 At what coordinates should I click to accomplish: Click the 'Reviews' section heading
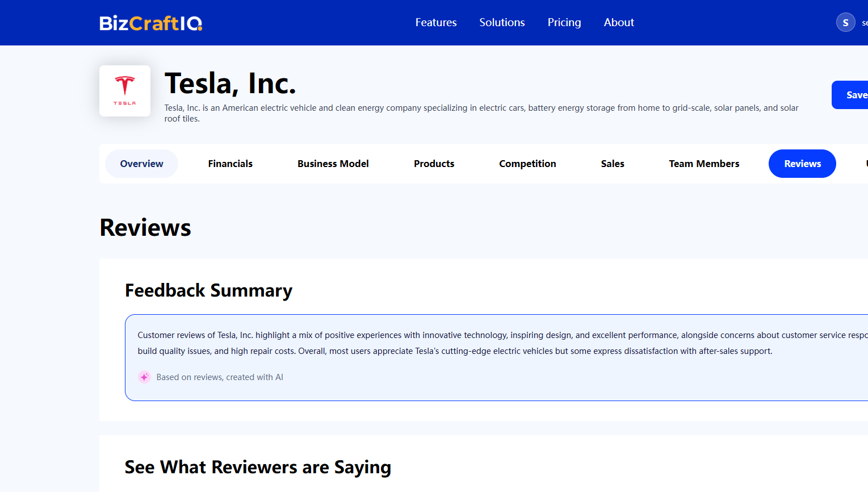145,227
